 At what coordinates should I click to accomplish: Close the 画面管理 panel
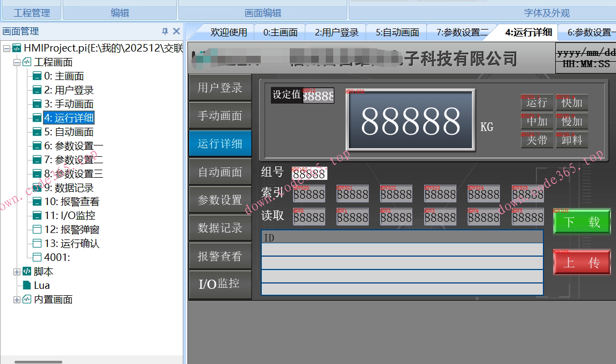(x=176, y=31)
